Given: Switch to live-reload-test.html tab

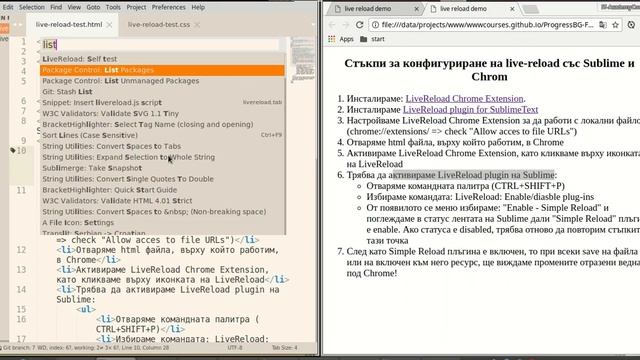Looking at the screenshot, I should (69, 24).
